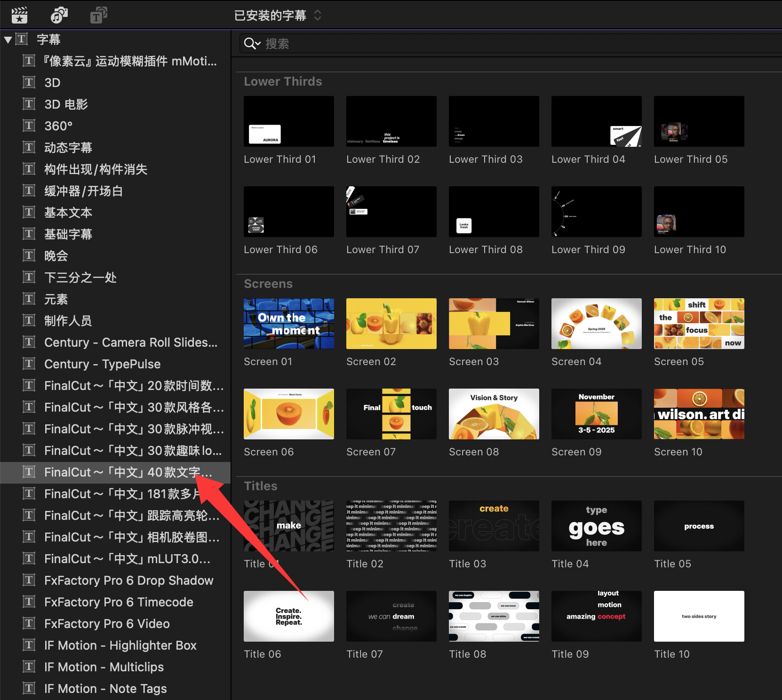
Task: Select the Lower Third 01 thumbnail
Action: pyautogui.click(x=288, y=121)
